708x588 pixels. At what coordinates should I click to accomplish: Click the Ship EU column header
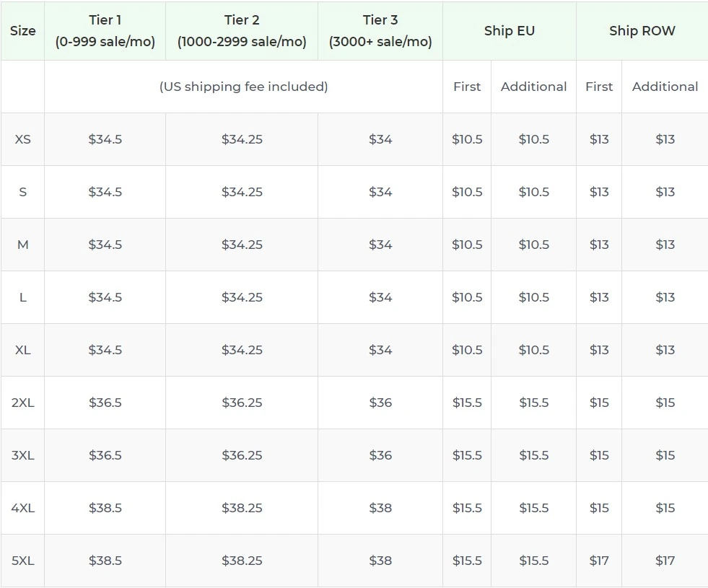pyautogui.click(x=509, y=30)
